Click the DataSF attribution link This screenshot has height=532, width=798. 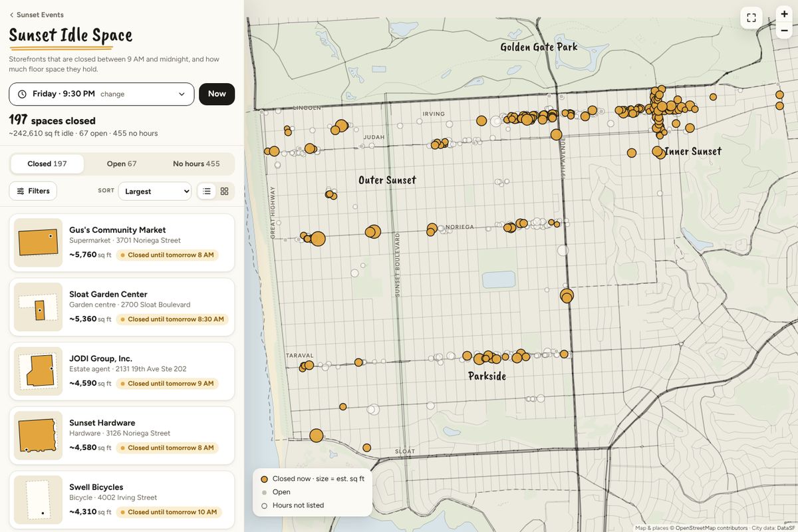point(786,528)
